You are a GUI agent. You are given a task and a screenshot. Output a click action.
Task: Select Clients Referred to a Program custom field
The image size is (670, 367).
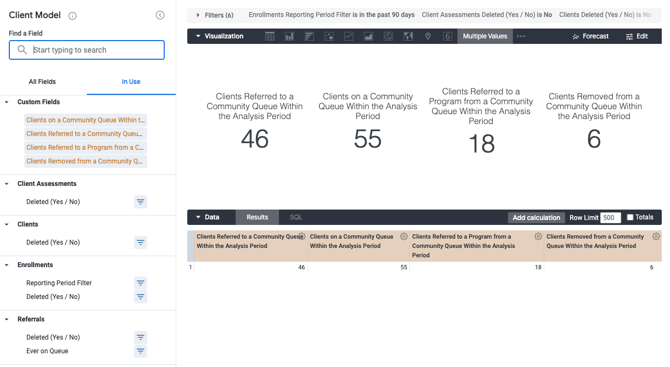[85, 147]
